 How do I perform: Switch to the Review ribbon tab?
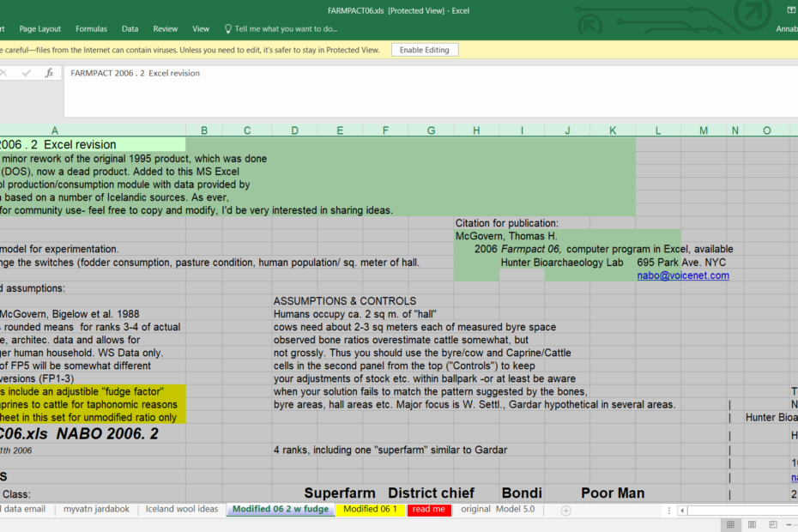165,27
